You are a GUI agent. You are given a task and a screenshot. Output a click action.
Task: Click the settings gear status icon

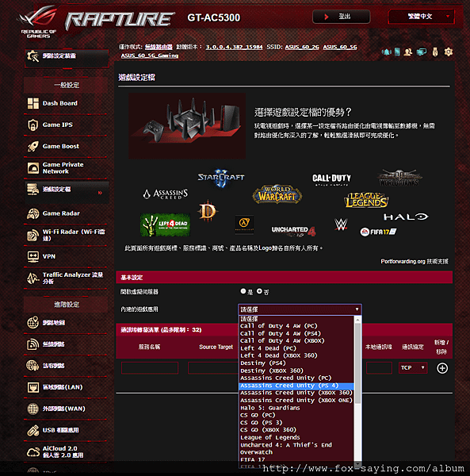click(x=448, y=52)
